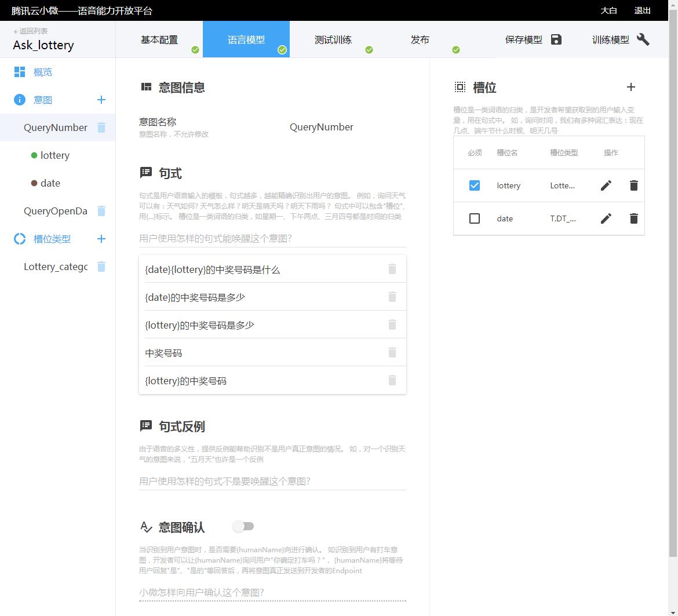Check the 必须 checkbox for date slot

tap(475, 218)
